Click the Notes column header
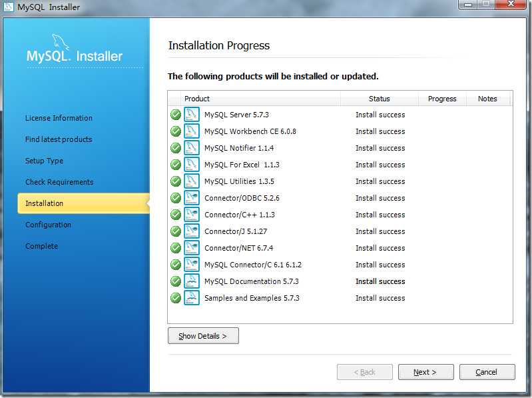The width and height of the screenshot is (532, 398). click(x=487, y=99)
